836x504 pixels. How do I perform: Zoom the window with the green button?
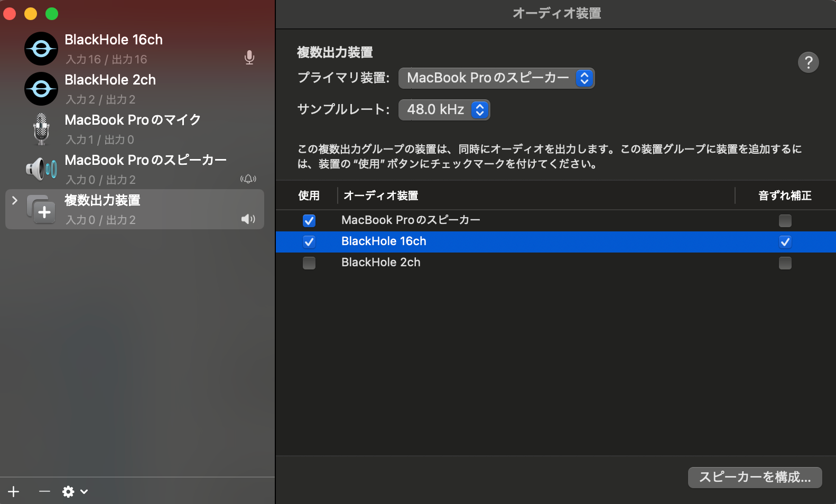(x=52, y=14)
